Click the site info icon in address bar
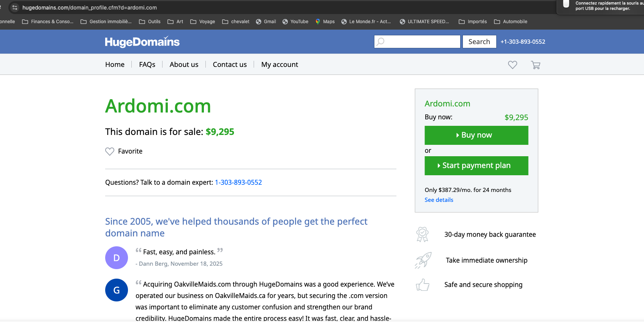Viewport: 644px width, 325px height. [x=15, y=8]
